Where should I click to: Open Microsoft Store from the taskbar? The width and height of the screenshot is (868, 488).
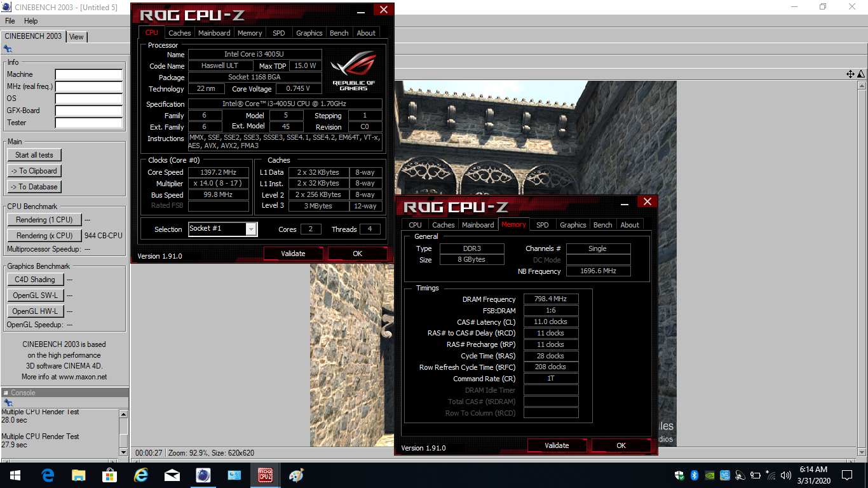(x=110, y=475)
